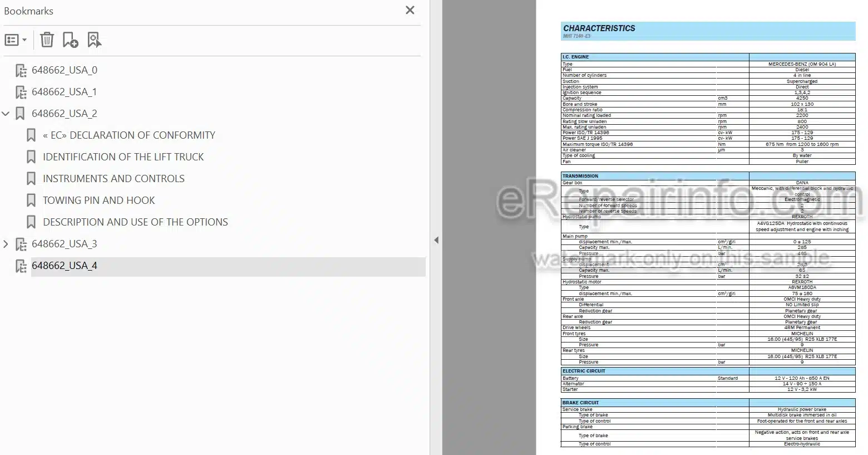Click the Maximum torque ISO/TR 14396 row label
Viewport: 868px width, 455px height.
[598, 144]
